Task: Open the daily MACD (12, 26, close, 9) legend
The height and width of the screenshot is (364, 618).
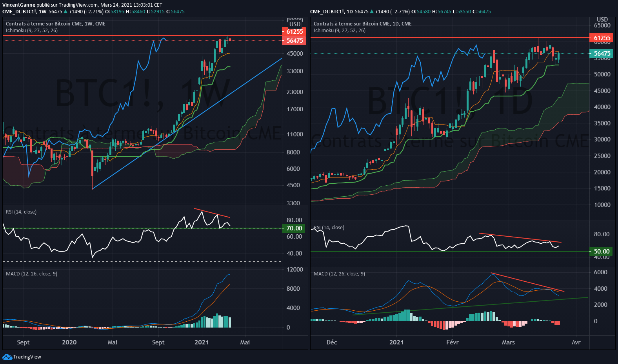Action: 339,274
